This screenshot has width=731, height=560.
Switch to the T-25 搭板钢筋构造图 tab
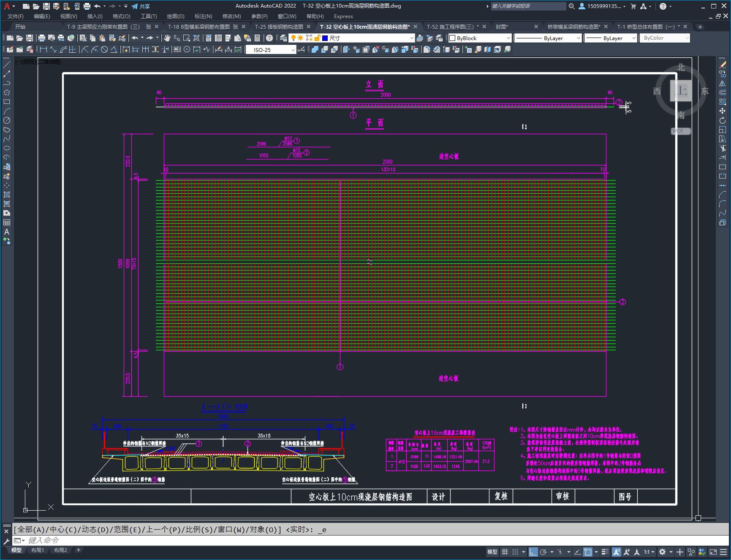(x=279, y=27)
